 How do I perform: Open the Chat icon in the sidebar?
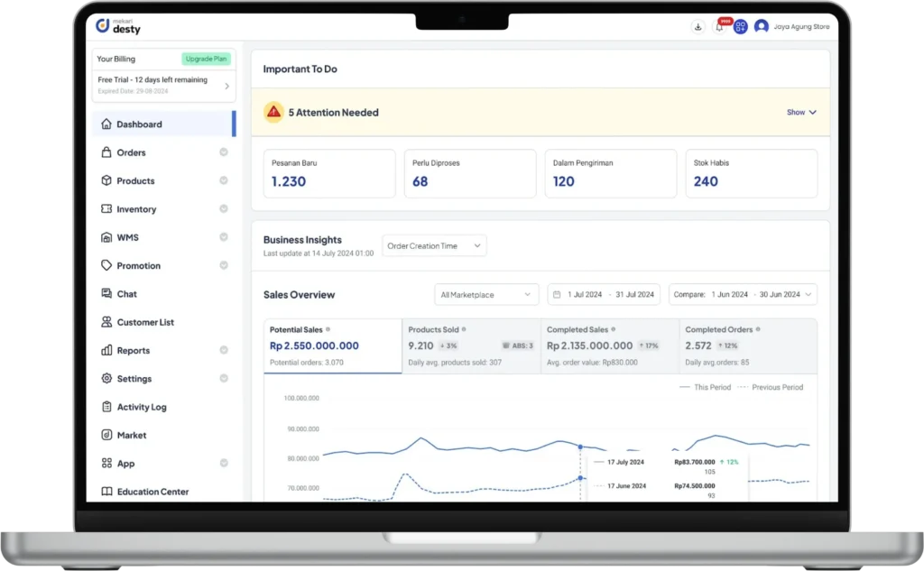(107, 293)
